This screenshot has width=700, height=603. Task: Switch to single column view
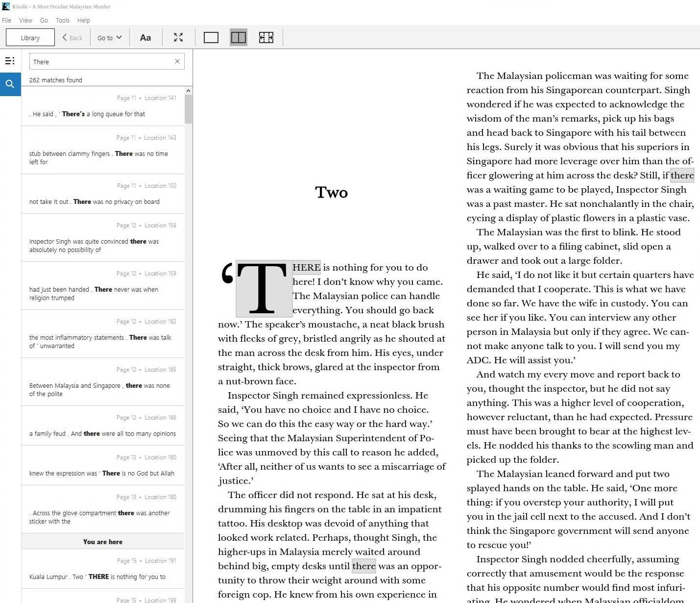[211, 38]
